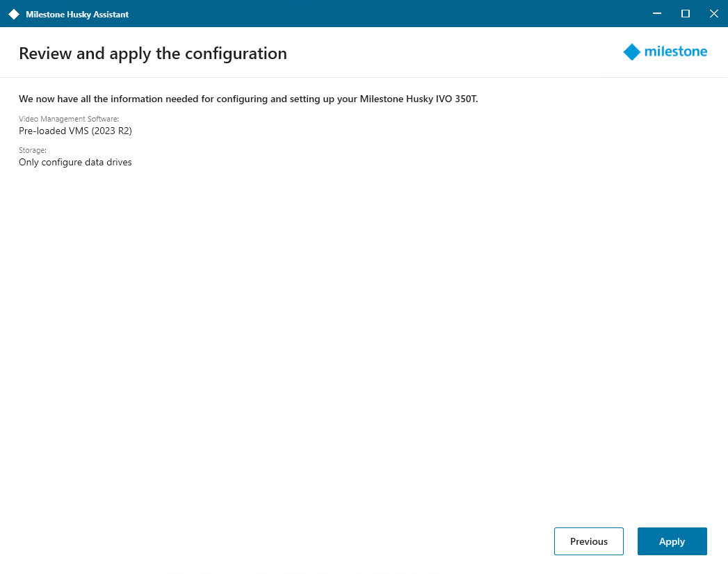This screenshot has width=728, height=574.
Task: Click the '(2023 R2)' version text
Action: [111, 131]
